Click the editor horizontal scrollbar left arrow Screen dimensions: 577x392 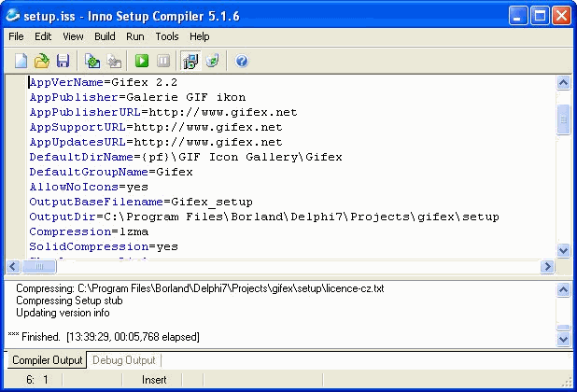coord(13,266)
